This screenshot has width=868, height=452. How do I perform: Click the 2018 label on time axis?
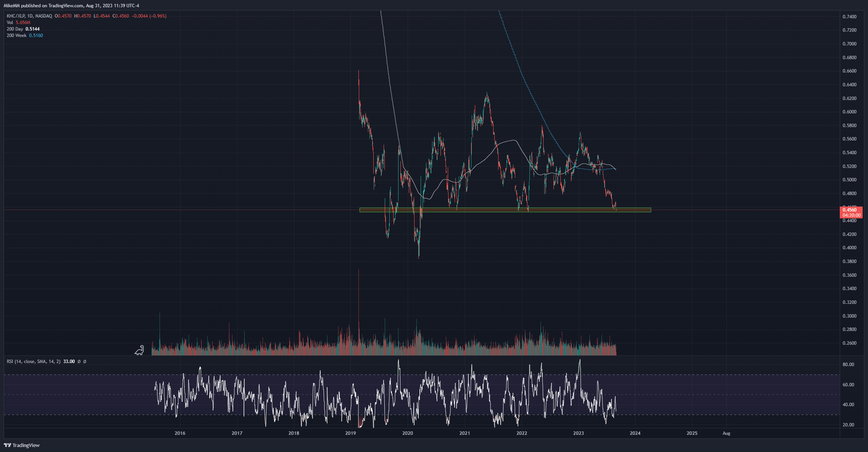[x=294, y=433]
